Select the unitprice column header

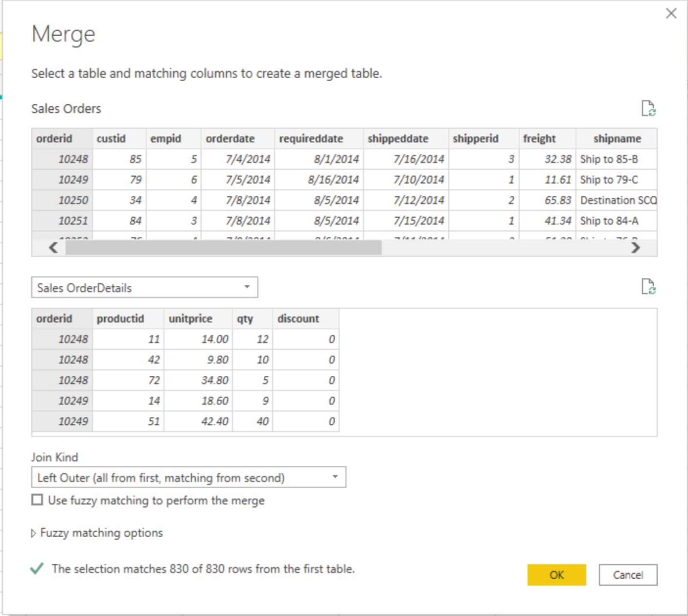click(190, 319)
